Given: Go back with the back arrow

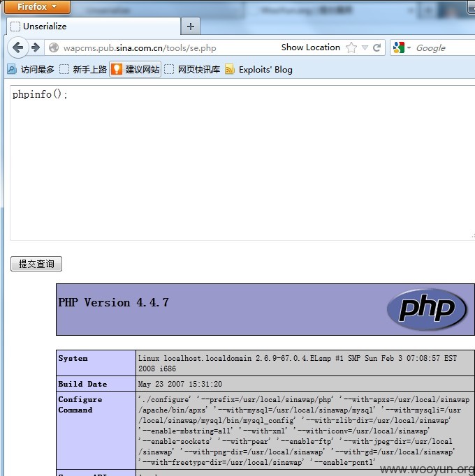Looking at the screenshot, I should click(18, 47).
